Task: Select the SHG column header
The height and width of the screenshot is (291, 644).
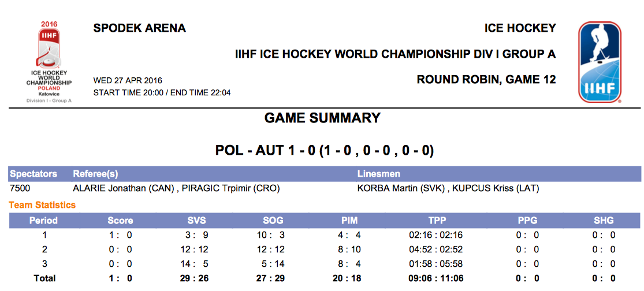Action: click(x=604, y=221)
